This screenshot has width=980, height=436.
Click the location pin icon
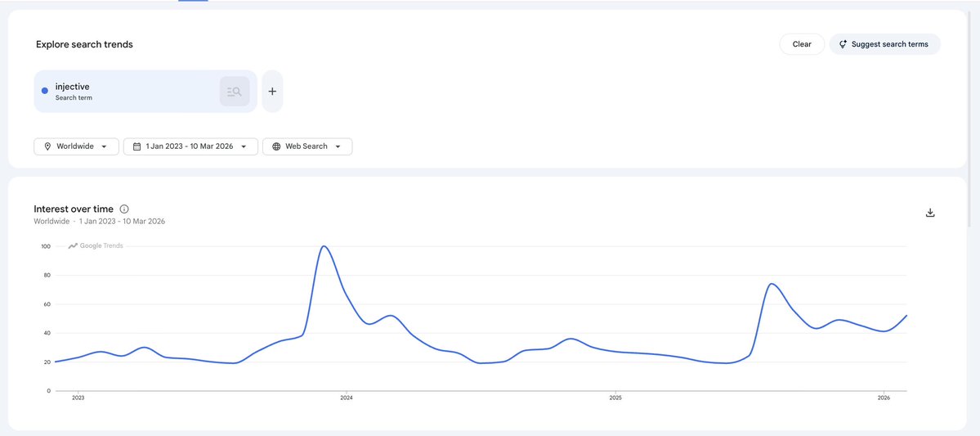47,146
